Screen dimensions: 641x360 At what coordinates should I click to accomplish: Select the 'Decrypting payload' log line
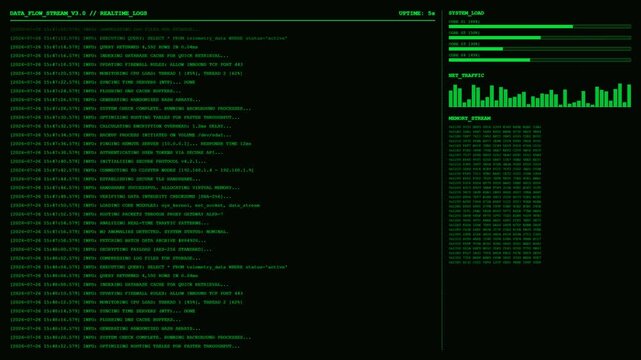[x=111, y=249]
